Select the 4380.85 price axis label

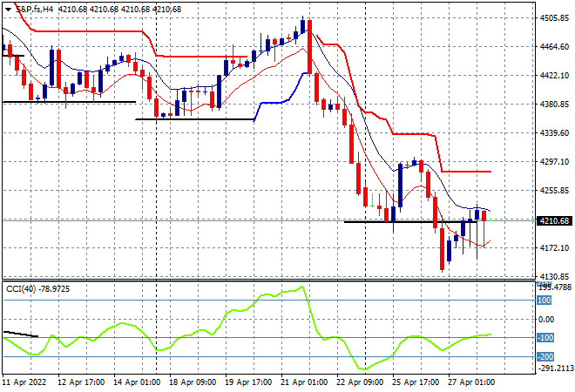554,105
